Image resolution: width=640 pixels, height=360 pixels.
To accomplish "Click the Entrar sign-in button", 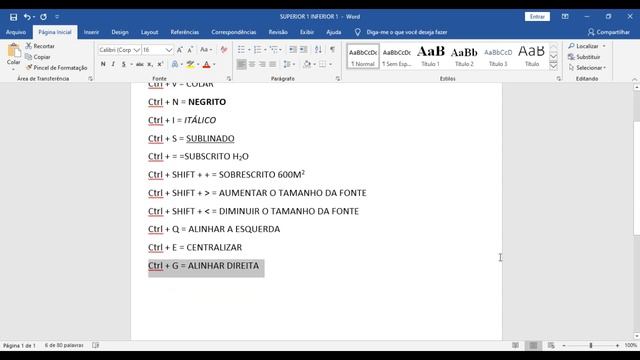I will (537, 17).
